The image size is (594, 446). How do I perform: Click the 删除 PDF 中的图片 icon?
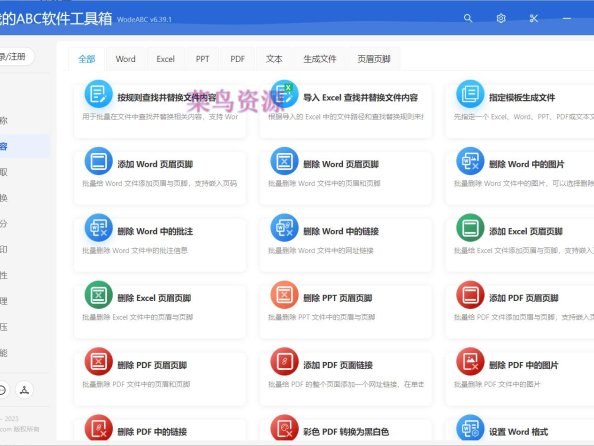click(470, 361)
